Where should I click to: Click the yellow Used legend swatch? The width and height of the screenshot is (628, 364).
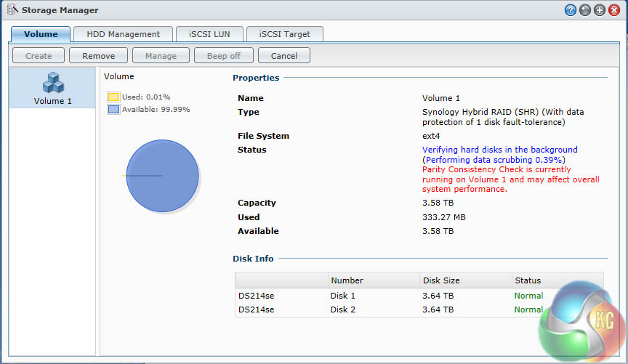coord(113,97)
